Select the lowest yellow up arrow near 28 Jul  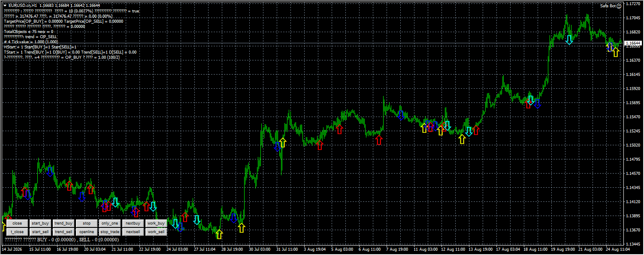tap(219, 234)
